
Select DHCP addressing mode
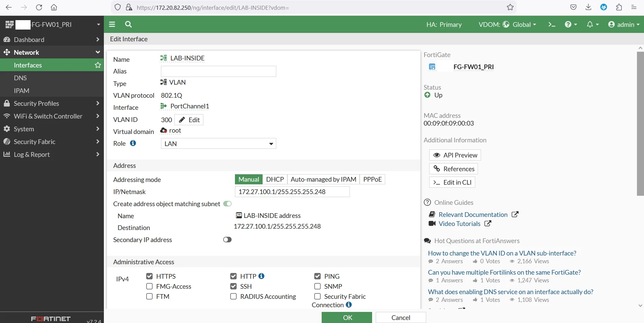[275, 179]
